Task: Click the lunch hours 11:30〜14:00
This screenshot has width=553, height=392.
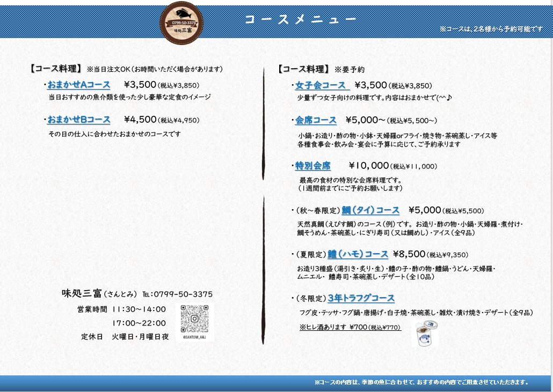Action: (x=139, y=309)
